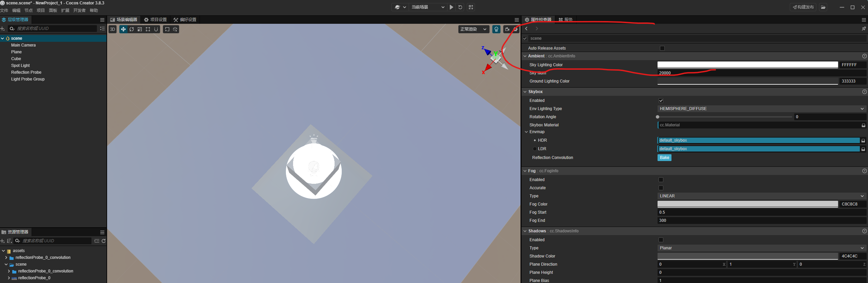Open Skybox help question icon
Screen dimensions: 868x283
pyautogui.click(x=865, y=92)
